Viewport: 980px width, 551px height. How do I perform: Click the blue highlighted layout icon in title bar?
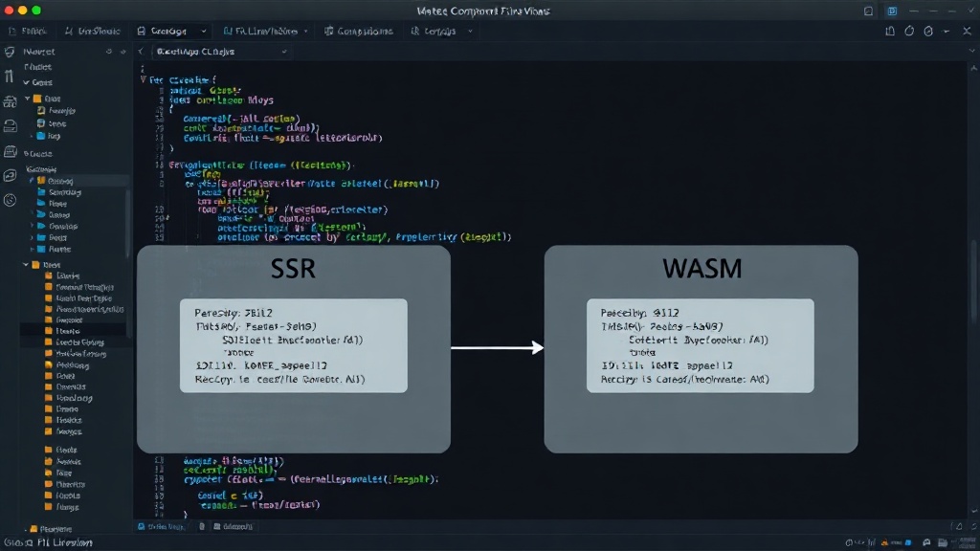[x=892, y=11]
